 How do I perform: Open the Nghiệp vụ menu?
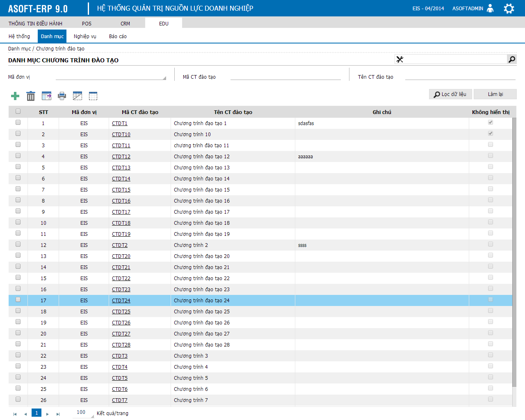tap(85, 36)
